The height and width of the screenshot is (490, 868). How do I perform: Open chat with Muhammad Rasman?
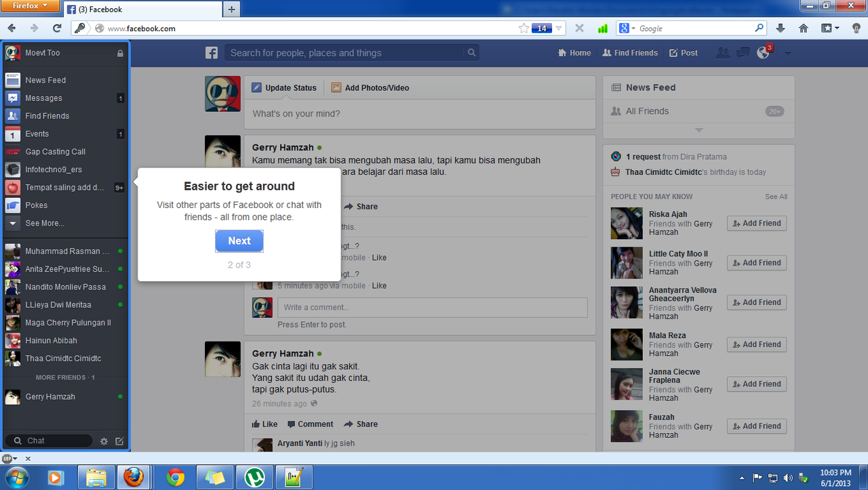click(65, 251)
